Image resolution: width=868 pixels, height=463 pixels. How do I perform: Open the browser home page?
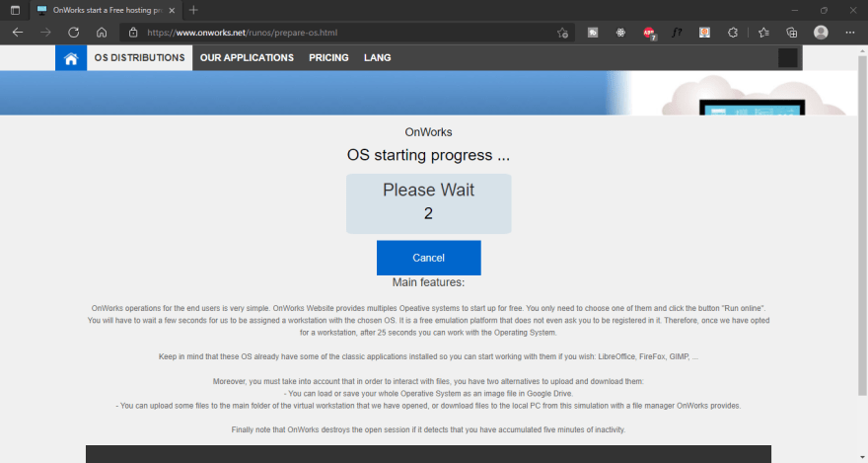point(102,33)
